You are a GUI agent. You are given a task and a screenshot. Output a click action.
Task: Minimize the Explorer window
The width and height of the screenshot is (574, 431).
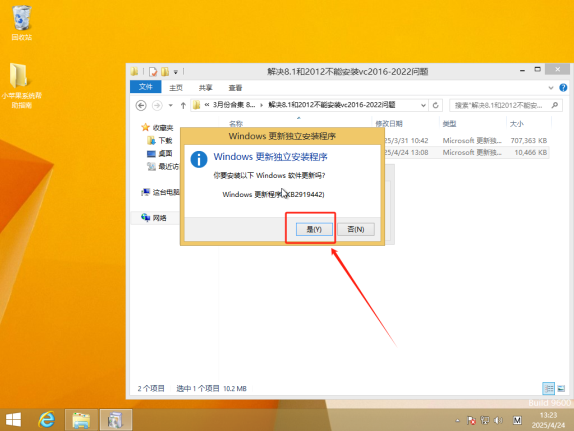click(x=522, y=70)
